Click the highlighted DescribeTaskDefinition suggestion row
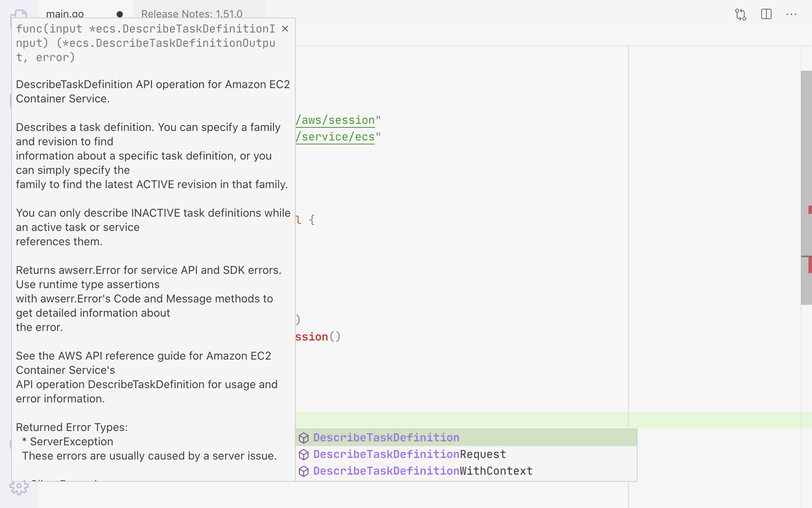 coord(386,437)
